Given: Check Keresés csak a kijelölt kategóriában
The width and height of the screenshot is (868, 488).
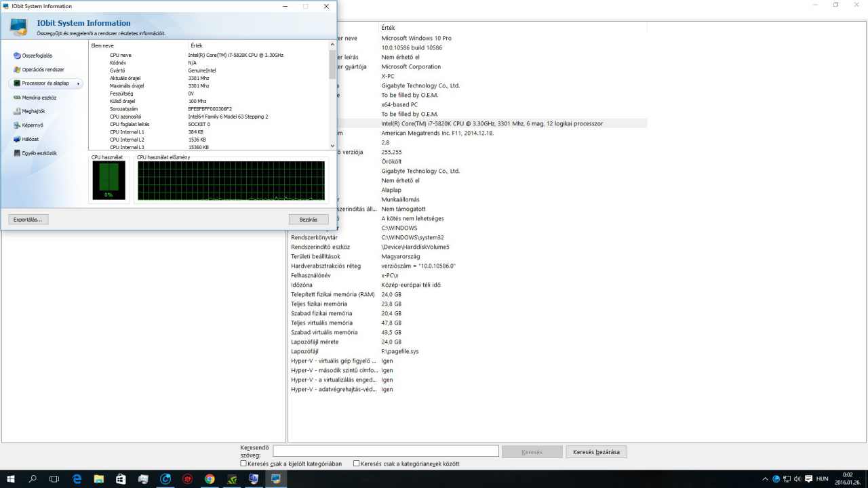Looking at the screenshot, I should tap(244, 464).
